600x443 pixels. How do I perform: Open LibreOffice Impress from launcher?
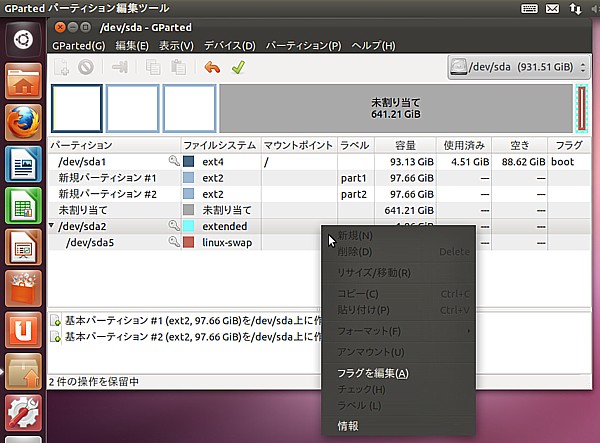tap(23, 247)
